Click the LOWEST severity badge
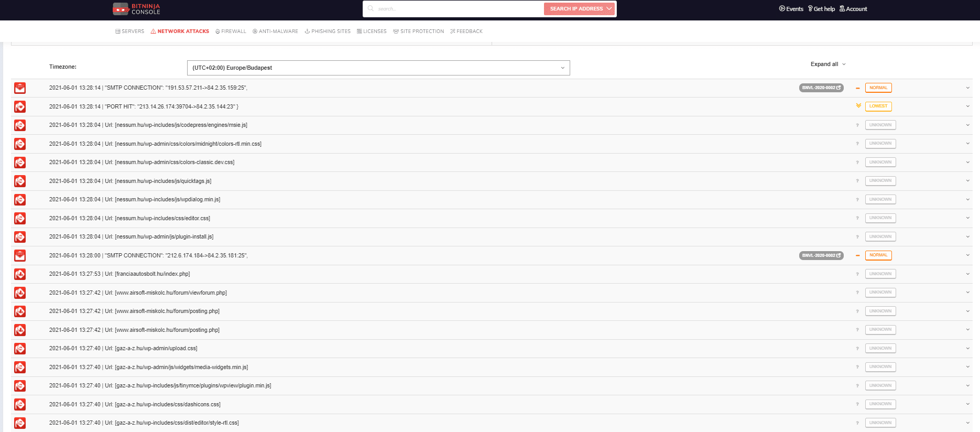Screen dimensions: 980x432 [x=878, y=106]
